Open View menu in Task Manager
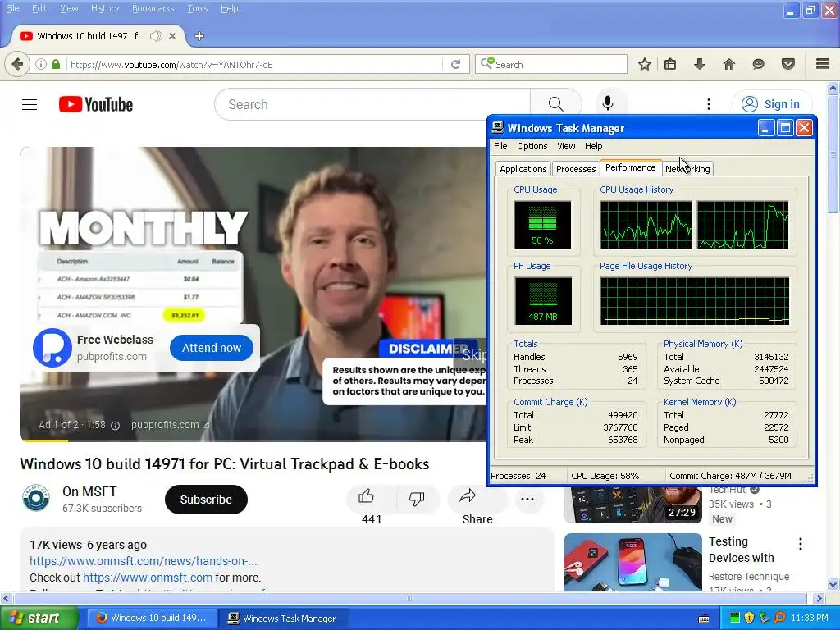 click(x=566, y=146)
